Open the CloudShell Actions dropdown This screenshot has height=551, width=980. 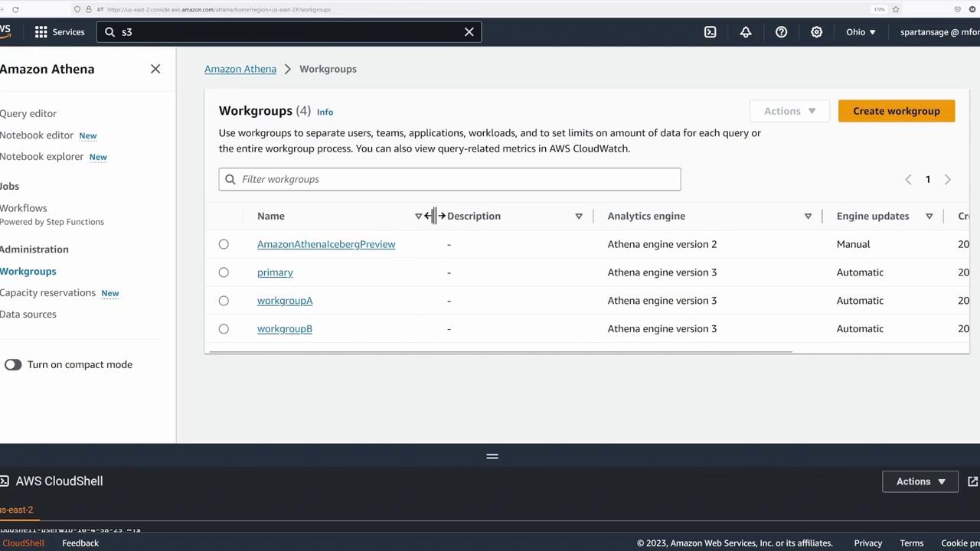(x=920, y=481)
